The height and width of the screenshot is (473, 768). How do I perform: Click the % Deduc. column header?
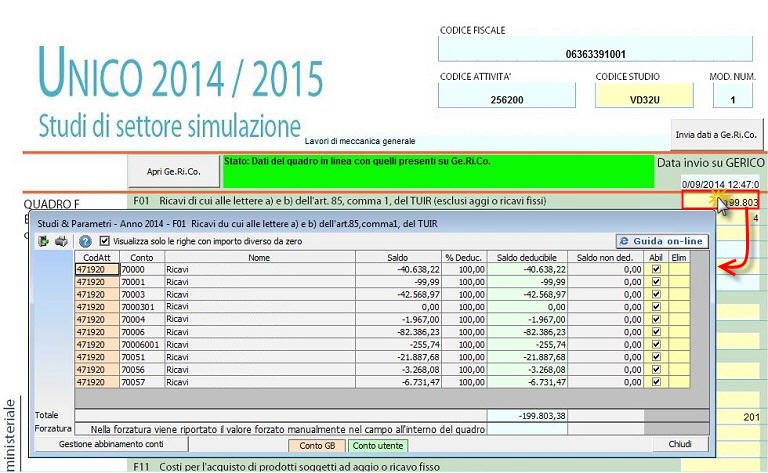coord(464,257)
